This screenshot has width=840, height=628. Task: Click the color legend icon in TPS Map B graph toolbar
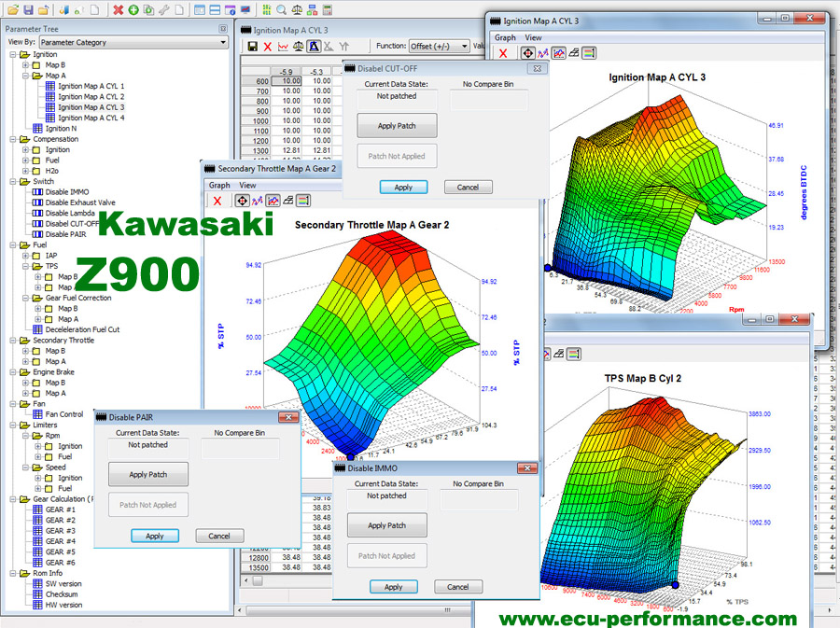pos(574,354)
